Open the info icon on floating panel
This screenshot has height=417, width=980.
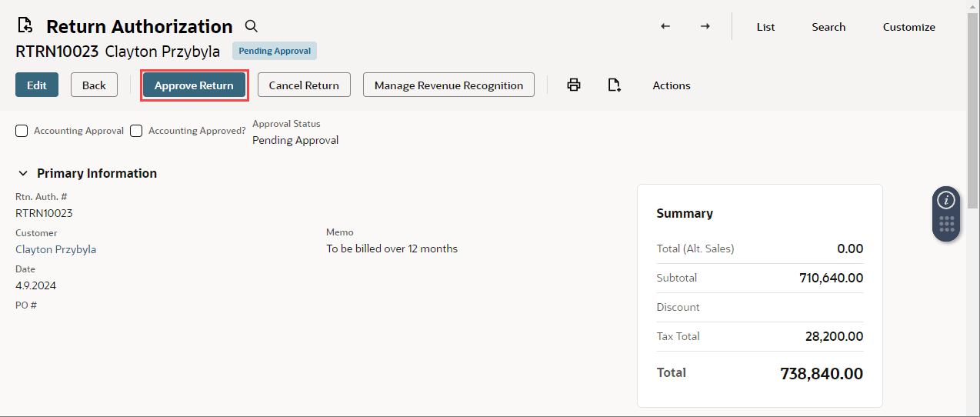click(x=946, y=200)
